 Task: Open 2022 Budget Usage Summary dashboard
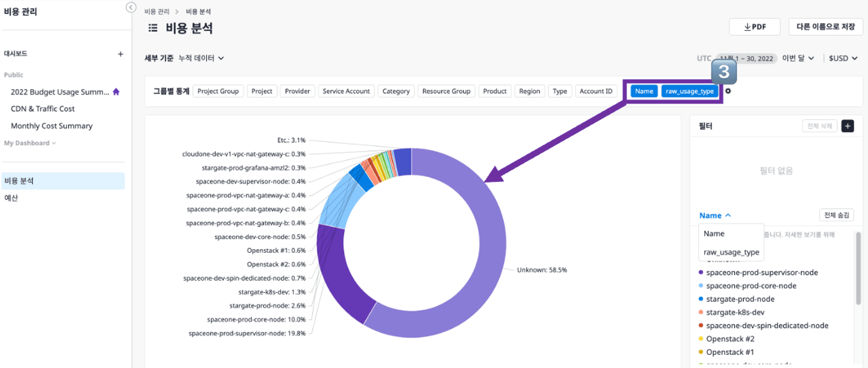(60, 92)
